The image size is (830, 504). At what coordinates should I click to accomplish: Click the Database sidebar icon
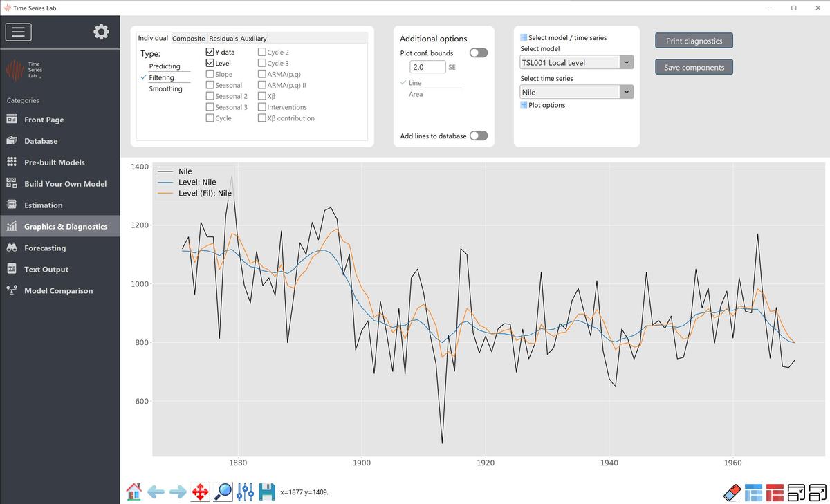12,141
